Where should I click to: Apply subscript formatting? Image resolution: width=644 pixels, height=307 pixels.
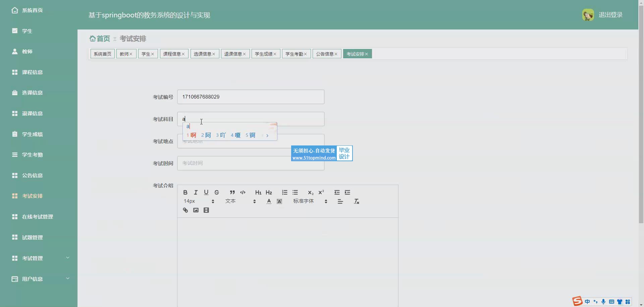coord(311,192)
